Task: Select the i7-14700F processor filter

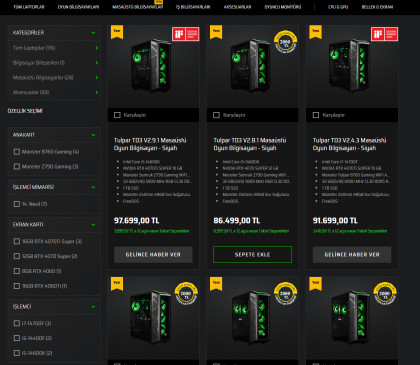Action: point(17,323)
